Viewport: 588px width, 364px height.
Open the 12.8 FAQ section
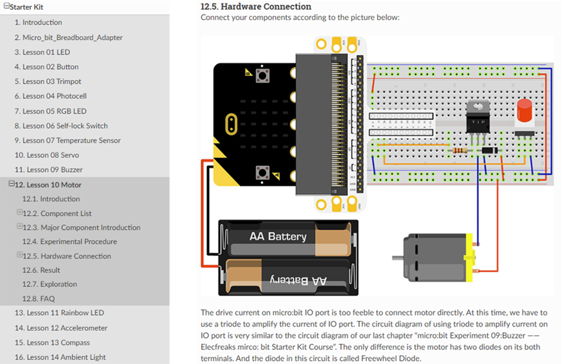[x=38, y=299]
